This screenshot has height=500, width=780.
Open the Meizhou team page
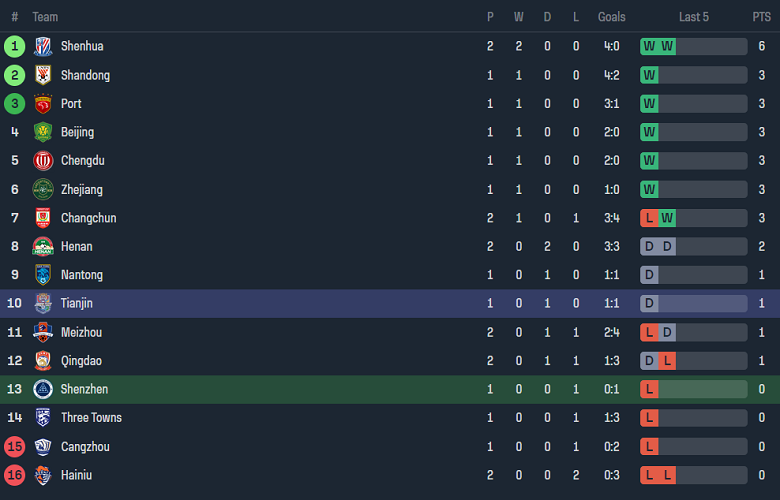pyautogui.click(x=81, y=332)
